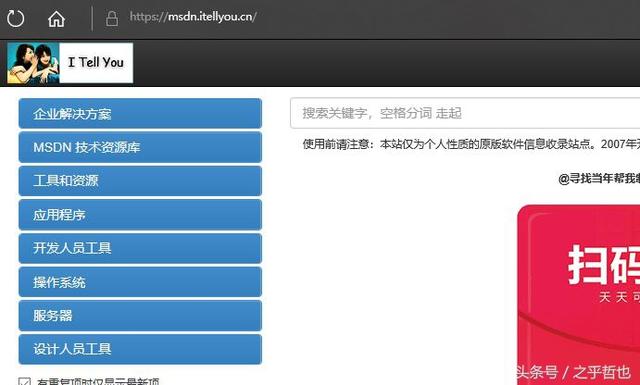Image resolution: width=640 pixels, height=385 pixels.
Task: Open the red 扫码 advertisement banner
Action: [578, 294]
